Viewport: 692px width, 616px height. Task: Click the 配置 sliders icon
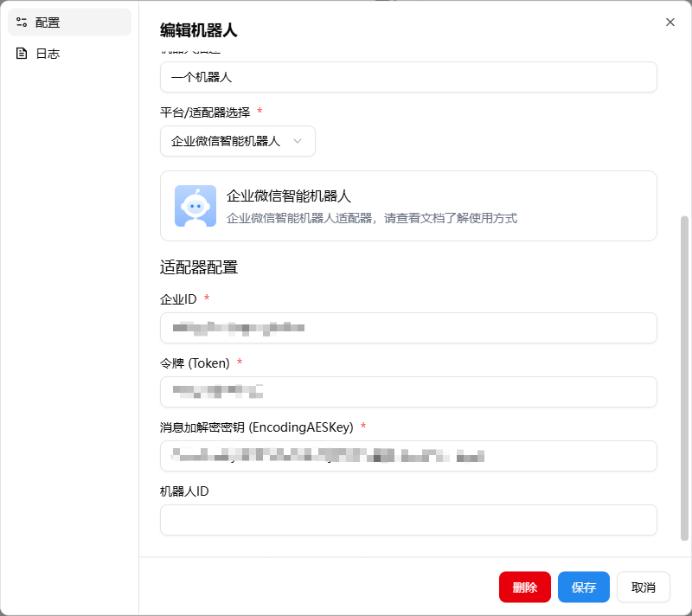pyautogui.click(x=21, y=22)
